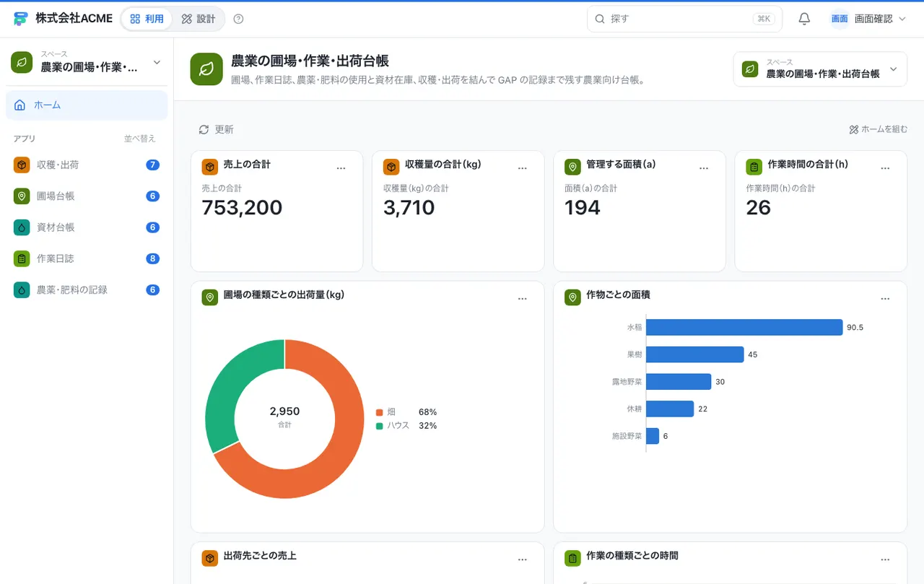
Task: Switch to 設計 mode
Action: point(199,19)
